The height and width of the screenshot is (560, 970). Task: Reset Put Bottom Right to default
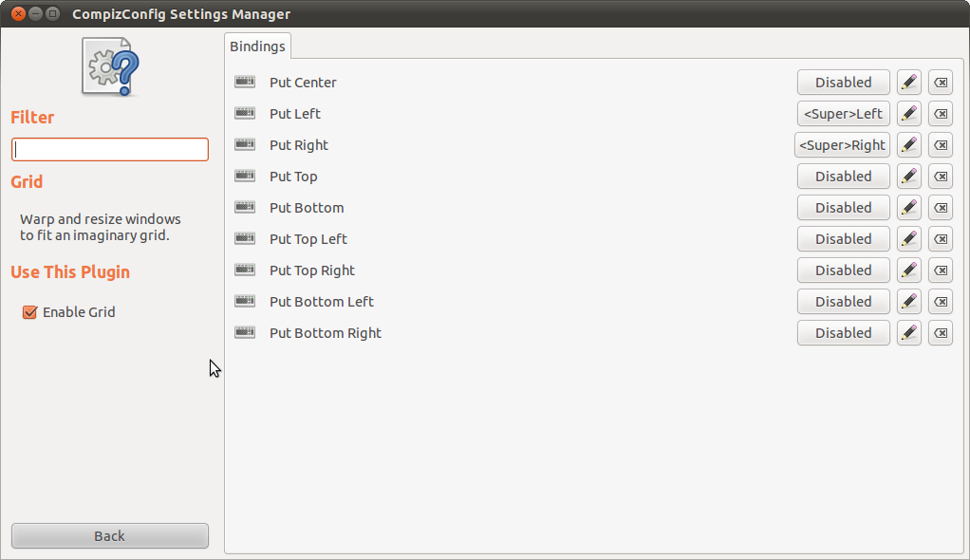[x=941, y=333]
